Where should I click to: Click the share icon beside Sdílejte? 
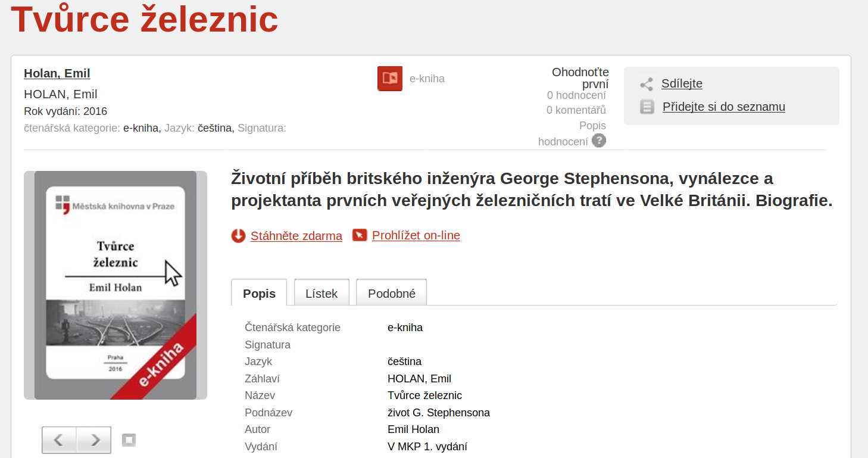(647, 84)
